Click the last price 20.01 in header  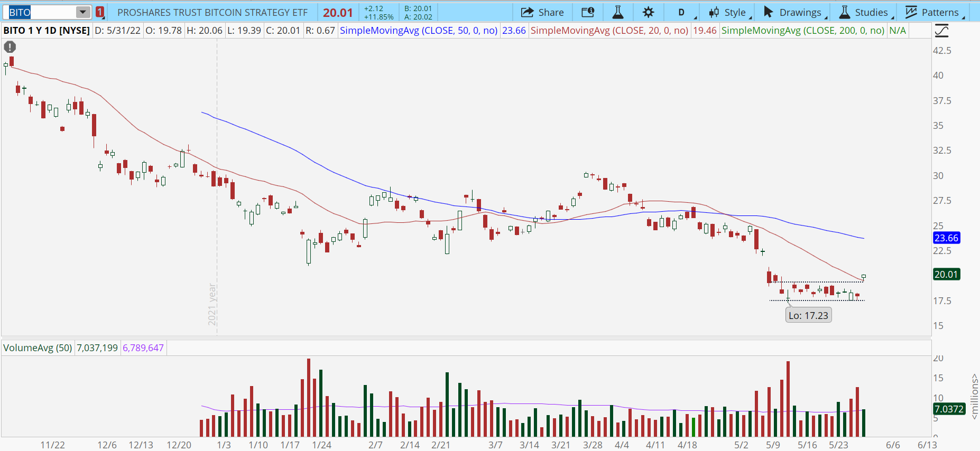coord(338,13)
